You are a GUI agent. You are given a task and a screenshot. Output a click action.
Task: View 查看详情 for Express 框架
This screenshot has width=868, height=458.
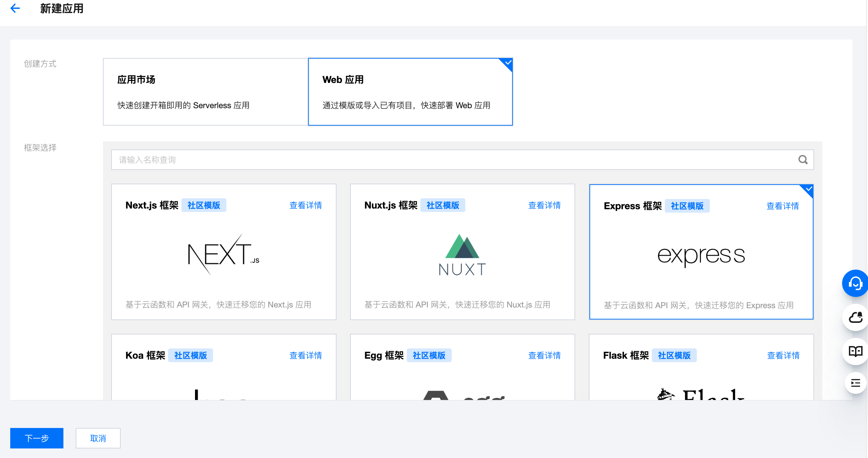pyautogui.click(x=782, y=206)
